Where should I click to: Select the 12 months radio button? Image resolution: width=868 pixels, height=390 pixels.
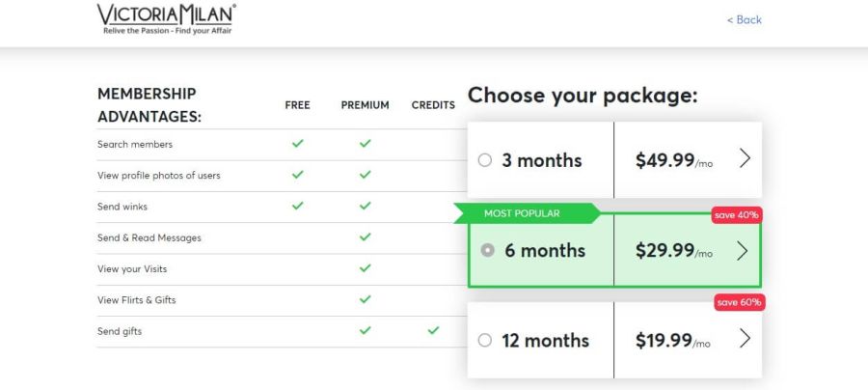pyautogui.click(x=485, y=340)
